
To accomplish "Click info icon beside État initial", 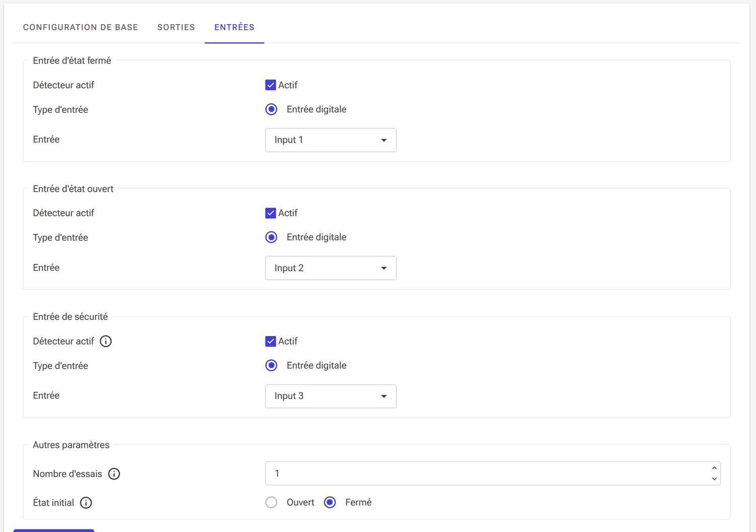I will (86, 503).
